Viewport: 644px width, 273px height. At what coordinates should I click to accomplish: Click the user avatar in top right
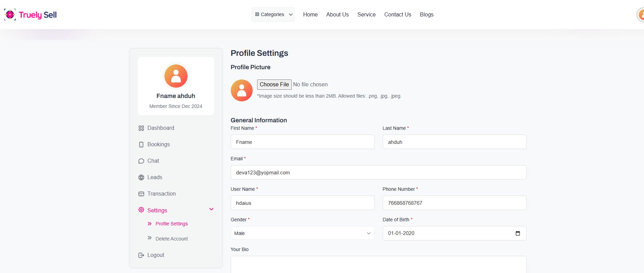click(640, 15)
